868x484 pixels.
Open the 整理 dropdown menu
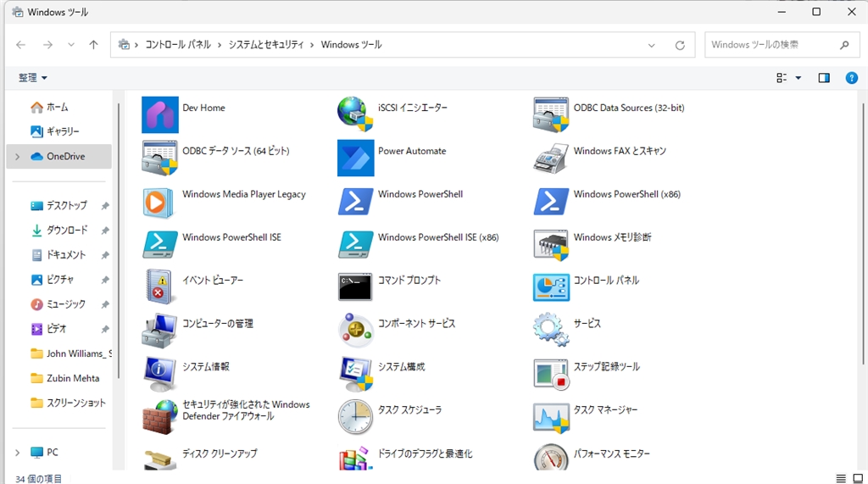[x=33, y=77]
